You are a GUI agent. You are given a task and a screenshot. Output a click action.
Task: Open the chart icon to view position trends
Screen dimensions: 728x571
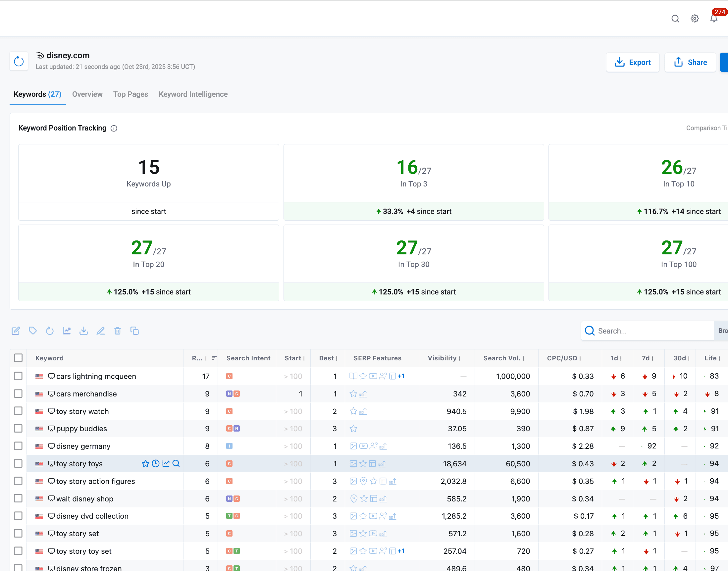click(67, 331)
